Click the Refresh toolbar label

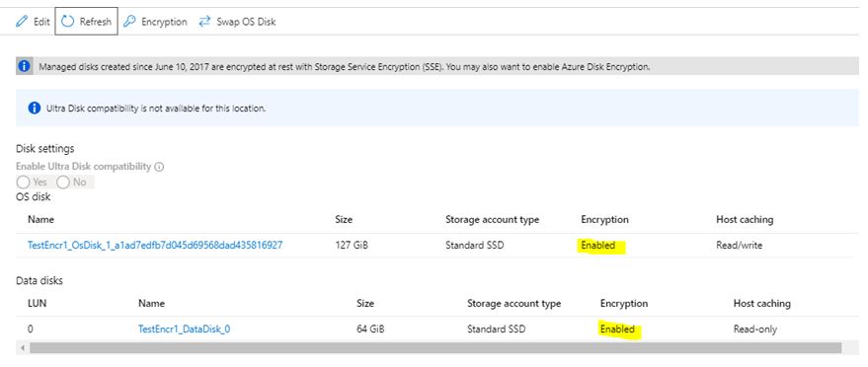click(95, 22)
